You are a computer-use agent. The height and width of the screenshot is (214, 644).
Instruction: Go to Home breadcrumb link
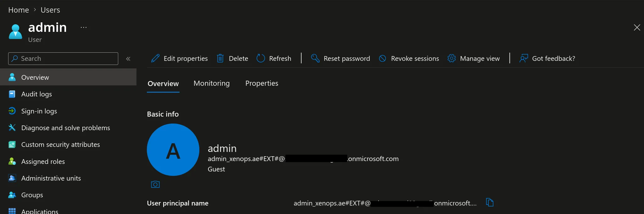click(19, 10)
